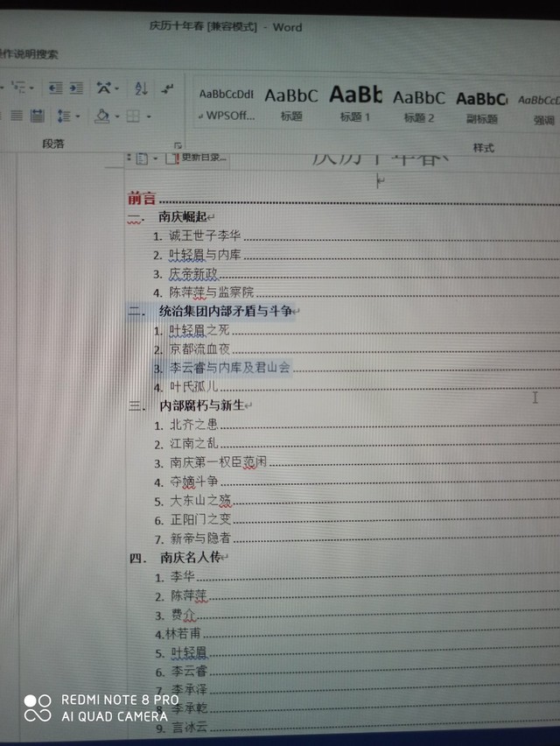Image resolution: width=560 pixels, height=746 pixels.
Task: Click the 前言 table of contents entry
Action: point(143,199)
